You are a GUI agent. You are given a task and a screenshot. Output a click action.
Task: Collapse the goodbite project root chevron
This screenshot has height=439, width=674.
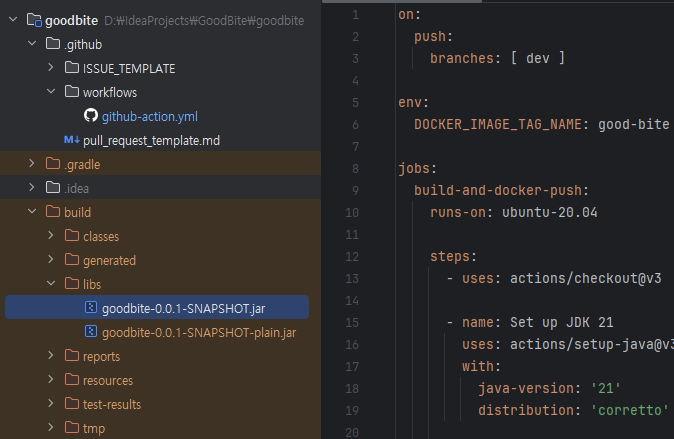(13, 19)
